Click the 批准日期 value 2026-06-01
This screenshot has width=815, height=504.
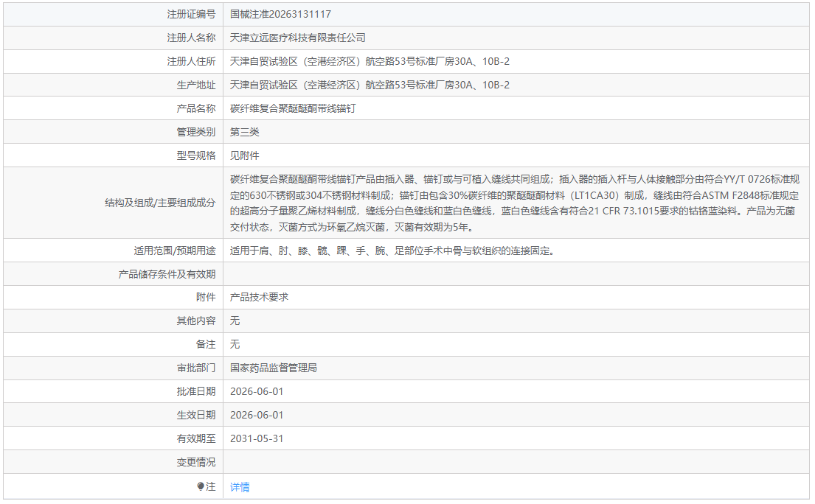pos(257,391)
